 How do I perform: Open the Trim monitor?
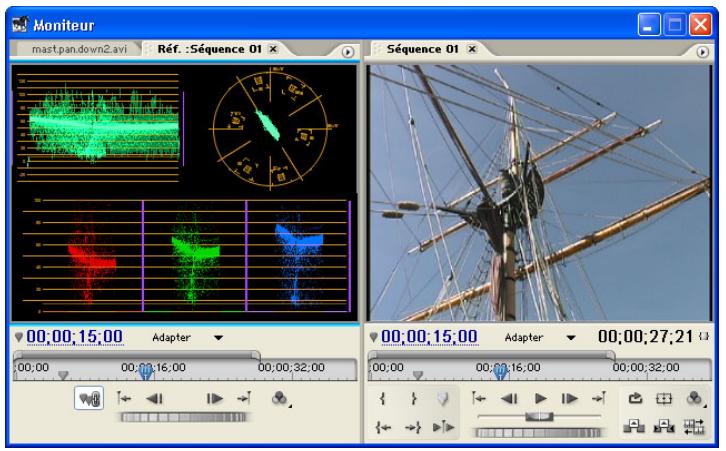pyautogui.click(x=694, y=426)
